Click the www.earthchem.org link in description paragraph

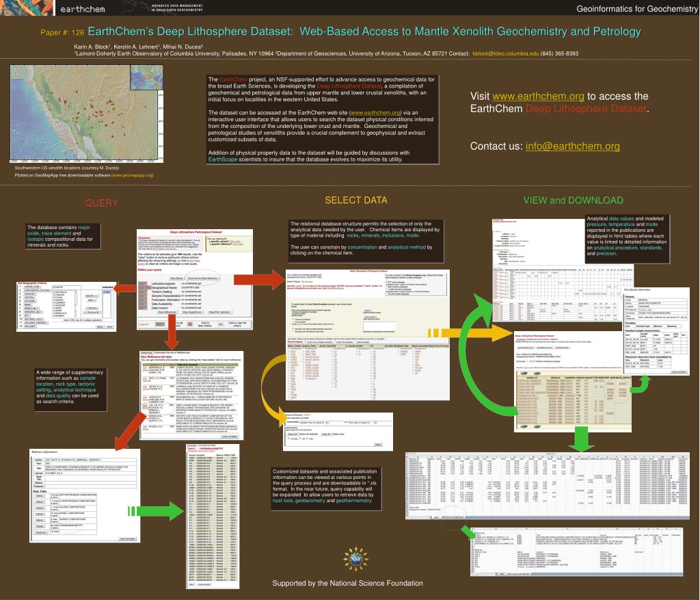coord(375,113)
